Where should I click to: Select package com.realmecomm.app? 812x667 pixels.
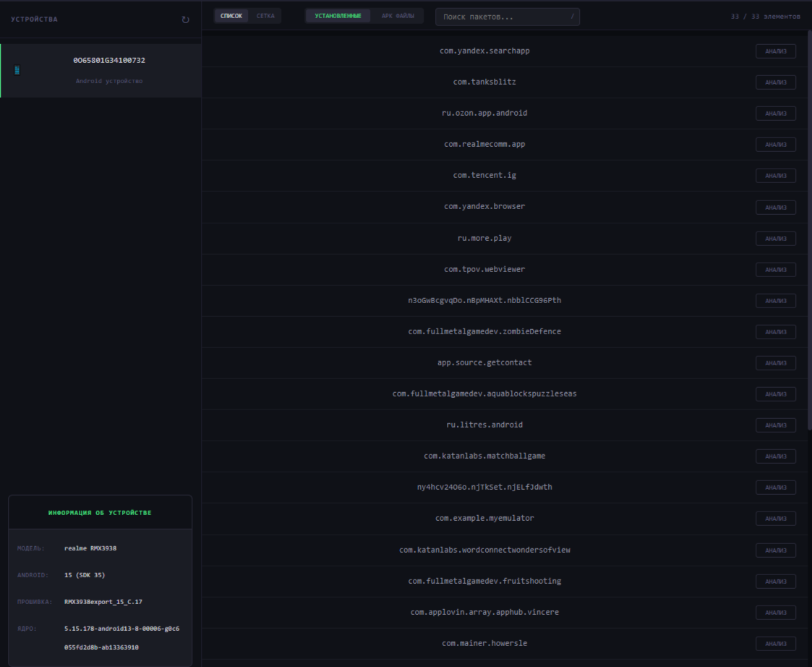pos(484,144)
